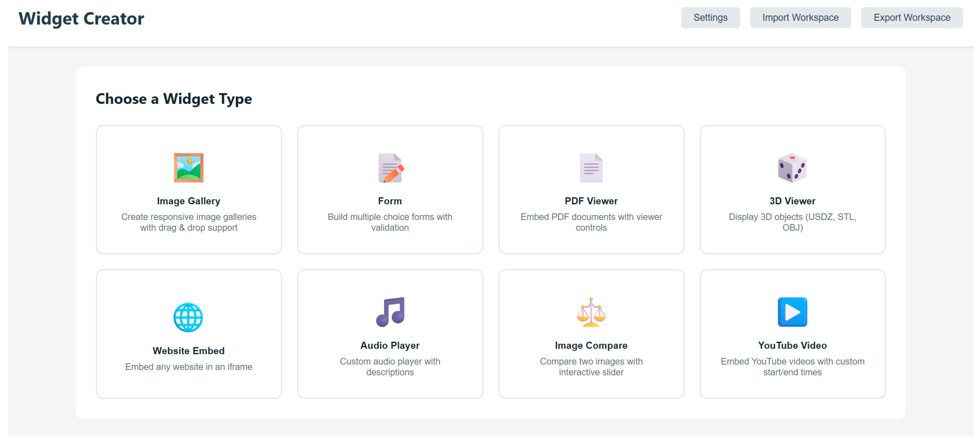Select the PDF Viewer widget title
This screenshot has width=980, height=445.
591,201
